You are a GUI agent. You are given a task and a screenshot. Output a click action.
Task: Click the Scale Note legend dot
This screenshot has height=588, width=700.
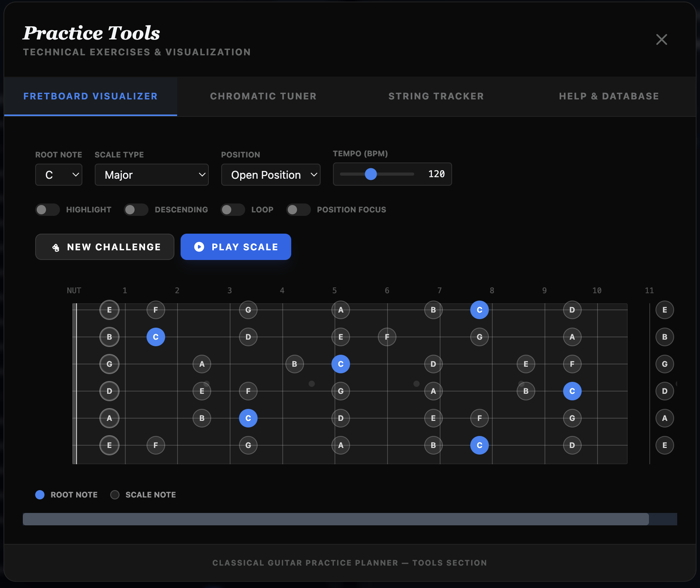pyautogui.click(x=115, y=495)
